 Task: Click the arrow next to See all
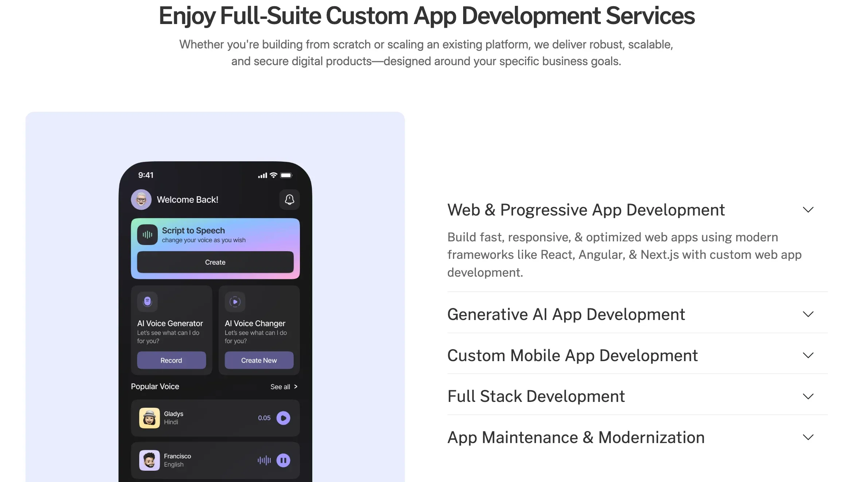coord(296,387)
